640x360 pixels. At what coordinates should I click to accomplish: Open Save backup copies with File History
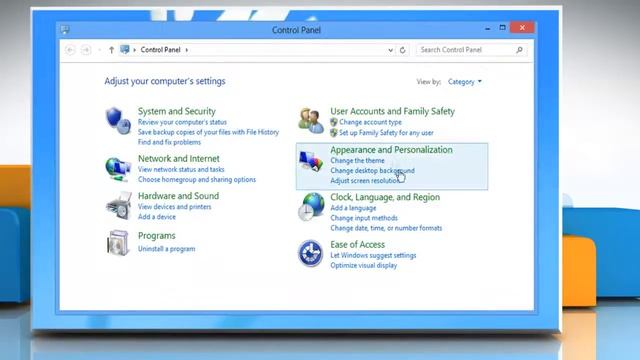pyautogui.click(x=208, y=132)
